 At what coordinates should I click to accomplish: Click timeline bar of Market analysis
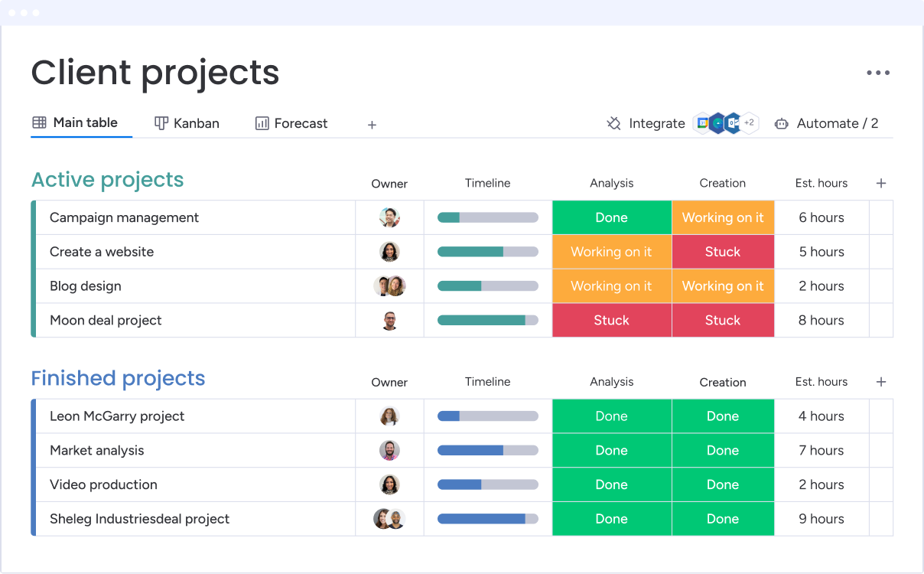click(488, 450)
